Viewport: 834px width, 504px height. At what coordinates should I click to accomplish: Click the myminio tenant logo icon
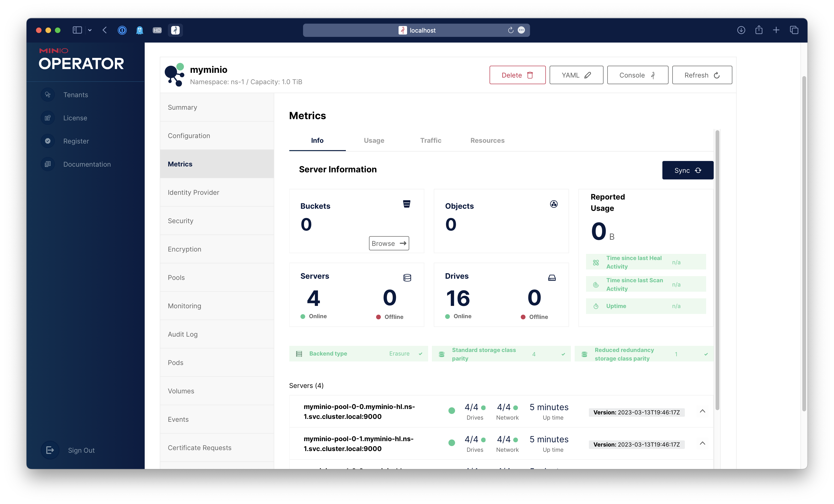pos(174,75)
